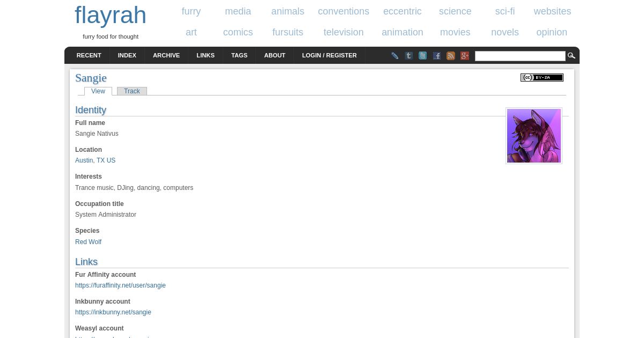Click the pencil (LiveJournal) icon in nav bar

coord(395,56)
